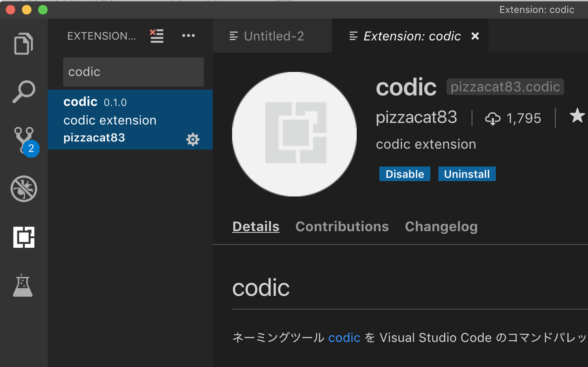The image size is (588, 367).
Task: Click the rating star icon
Action: [x=577, y=116]
